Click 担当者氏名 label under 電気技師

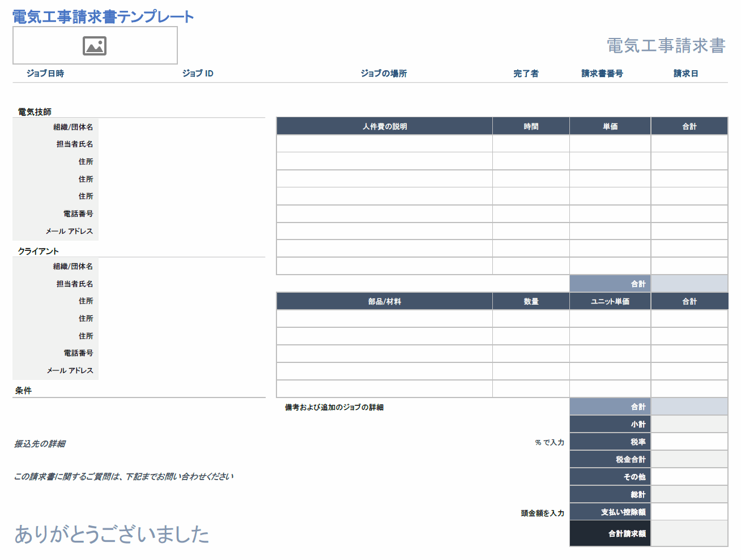click(75, 144)
